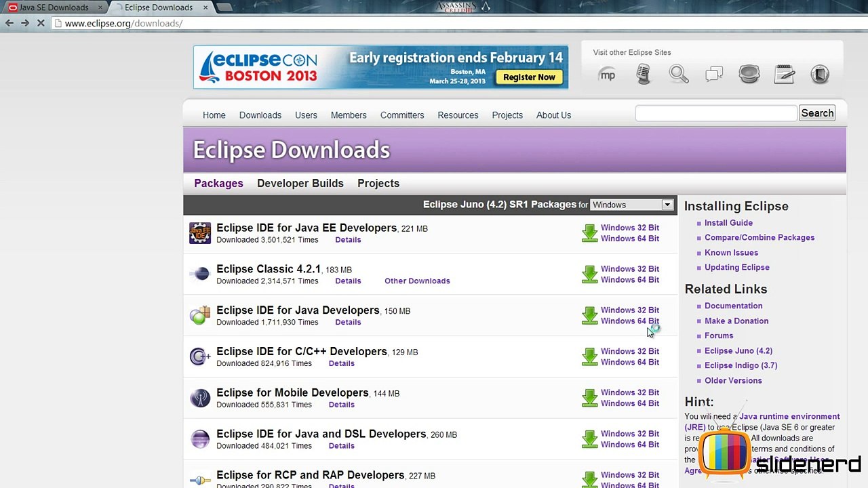The height and width of the screenshot is (488, 868).
Task: Click the C/C++ Developers package icon
Action: [x=200, y=357]
